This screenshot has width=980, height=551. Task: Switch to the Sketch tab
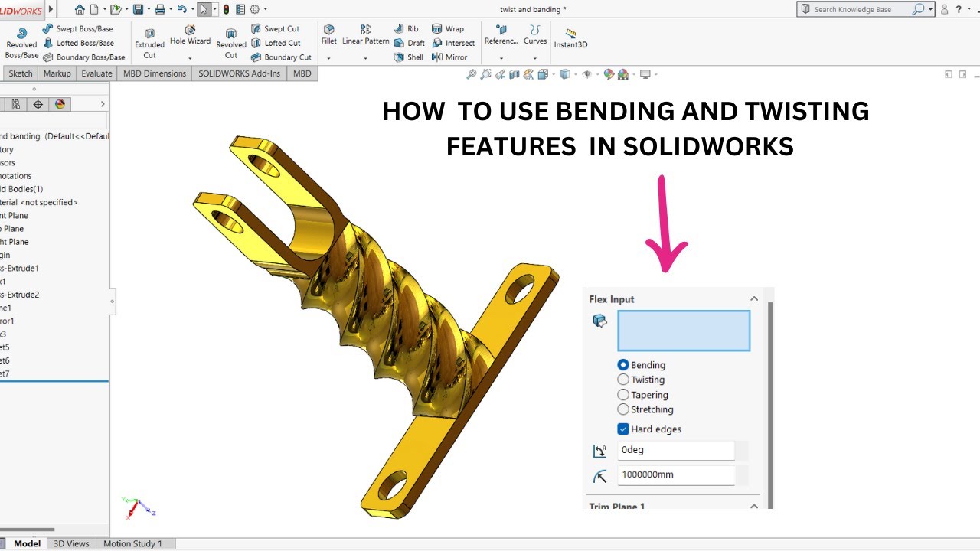pos(21,73)
